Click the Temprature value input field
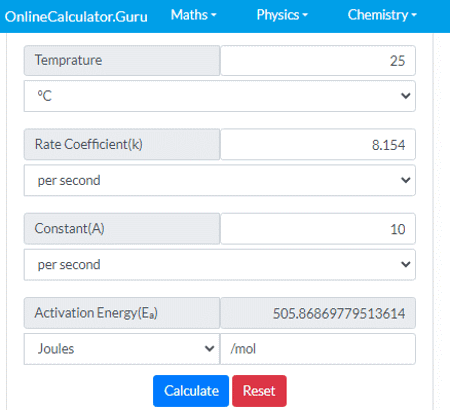The height and width of the screenshot is (410, 450). 318,61
